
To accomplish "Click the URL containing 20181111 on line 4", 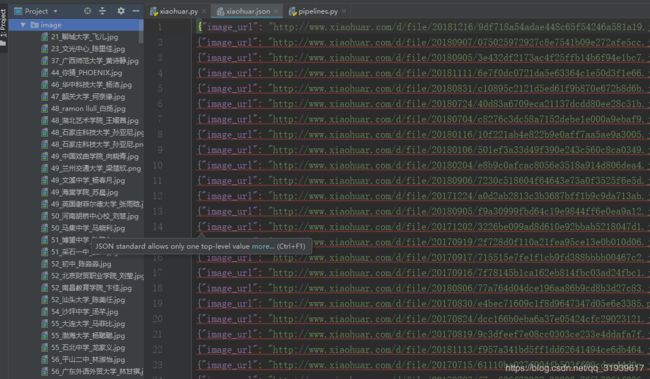I will (457, 73).
